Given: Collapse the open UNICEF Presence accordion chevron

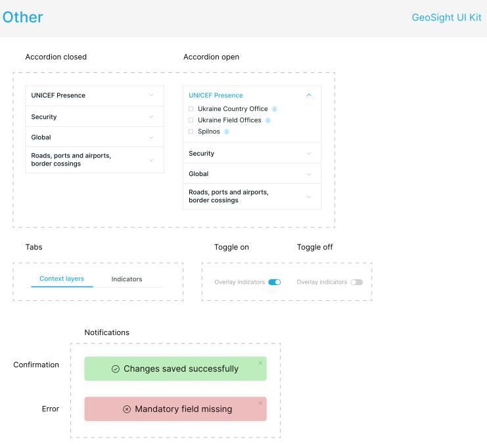Looking at the screenshot, I should (x=309, y=95).
